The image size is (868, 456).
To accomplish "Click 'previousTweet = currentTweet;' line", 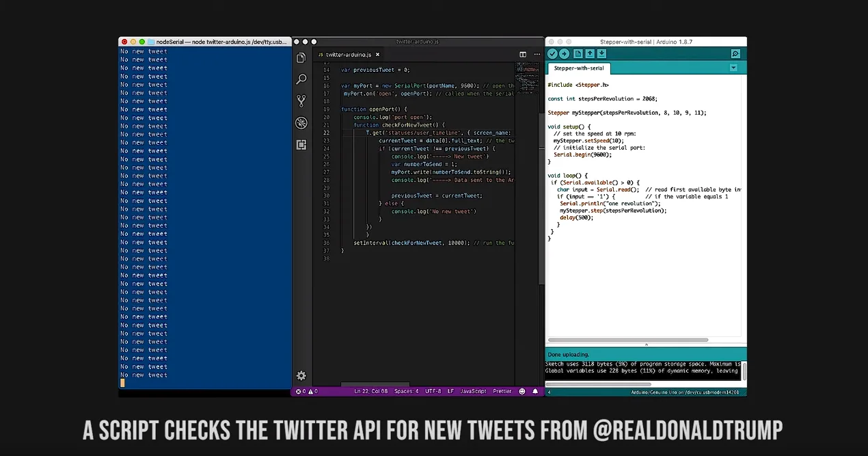I will click(437, 196).
